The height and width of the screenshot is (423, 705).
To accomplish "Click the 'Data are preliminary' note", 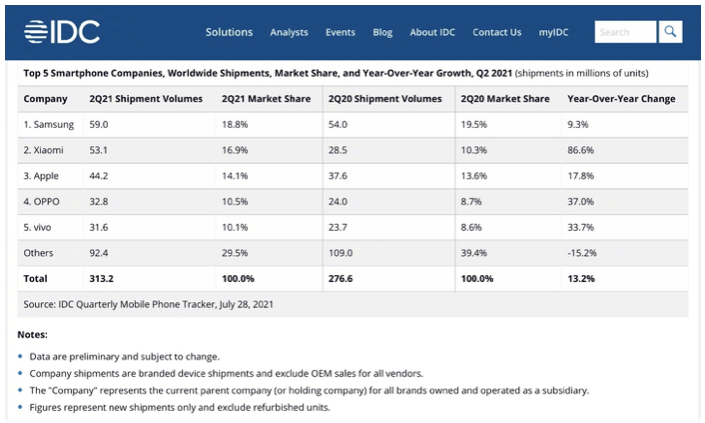I will [x=125, y=356].
